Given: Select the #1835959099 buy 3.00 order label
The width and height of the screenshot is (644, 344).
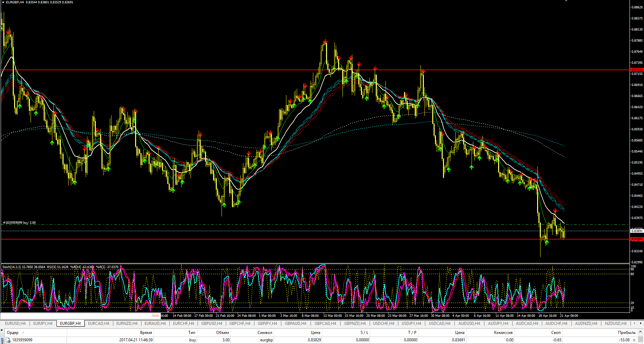Looking at the screenshot, I should pyautogui.click(x=19, y=223).
